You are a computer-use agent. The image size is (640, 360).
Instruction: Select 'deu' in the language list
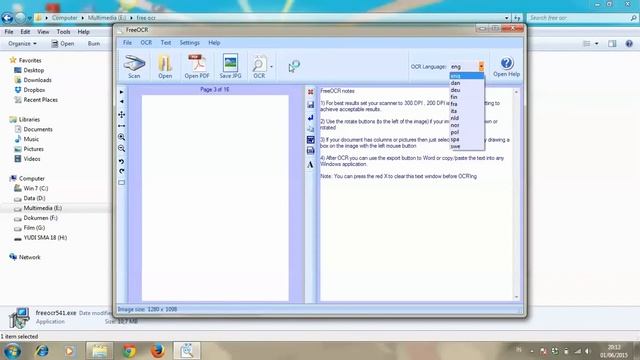(467, 90)
